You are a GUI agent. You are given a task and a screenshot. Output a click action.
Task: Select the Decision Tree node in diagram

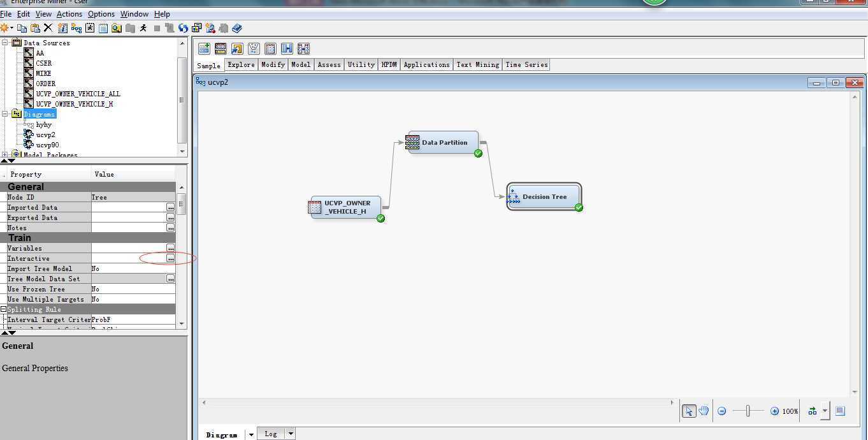(544, 196)
